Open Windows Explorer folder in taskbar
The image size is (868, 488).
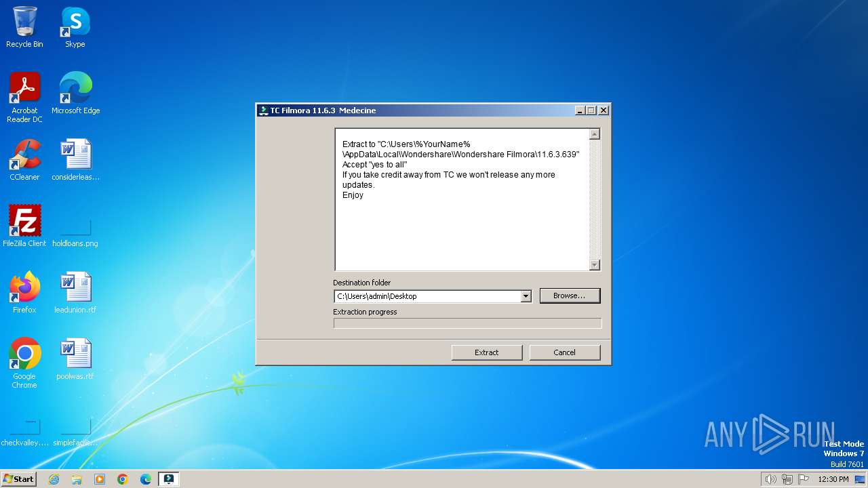click(x=77, y=479)
